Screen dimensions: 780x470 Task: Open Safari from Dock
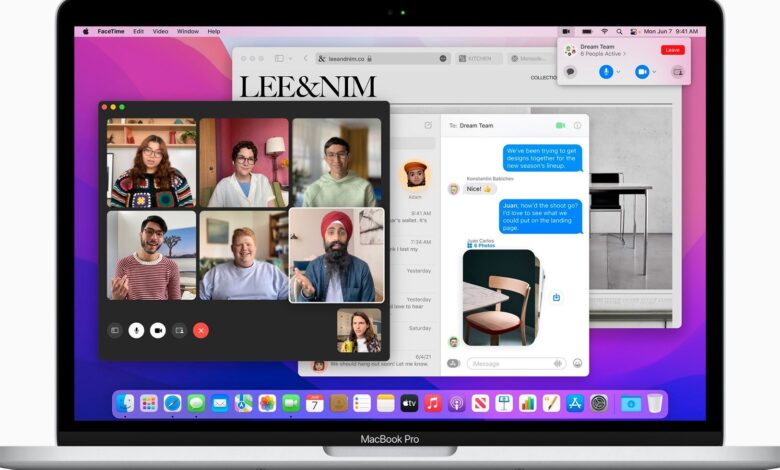click(173, 403)
